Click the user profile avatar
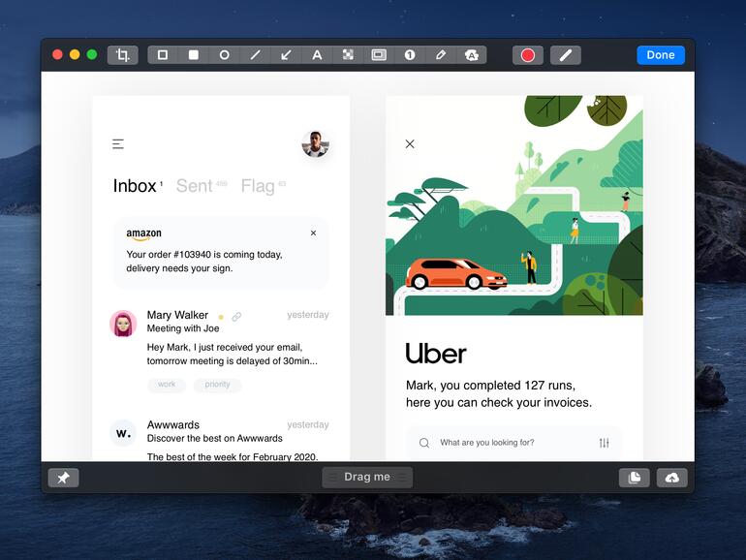 pyautogui.click(x=316, y=143)
